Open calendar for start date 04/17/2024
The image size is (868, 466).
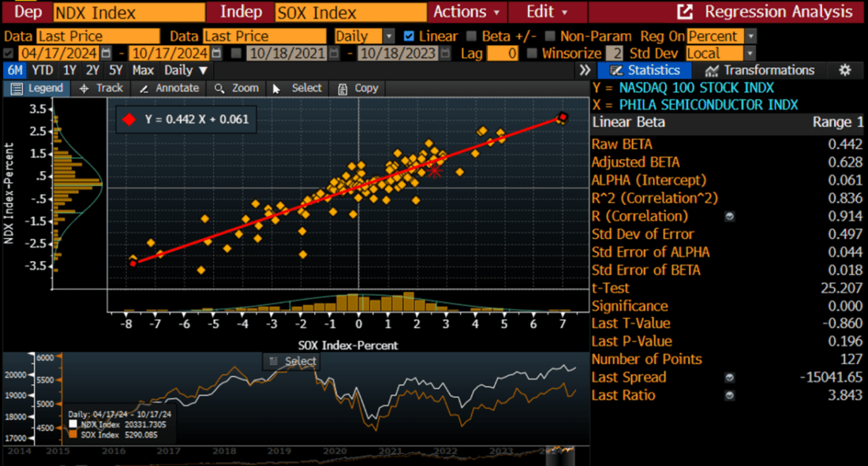click(106, 53)
